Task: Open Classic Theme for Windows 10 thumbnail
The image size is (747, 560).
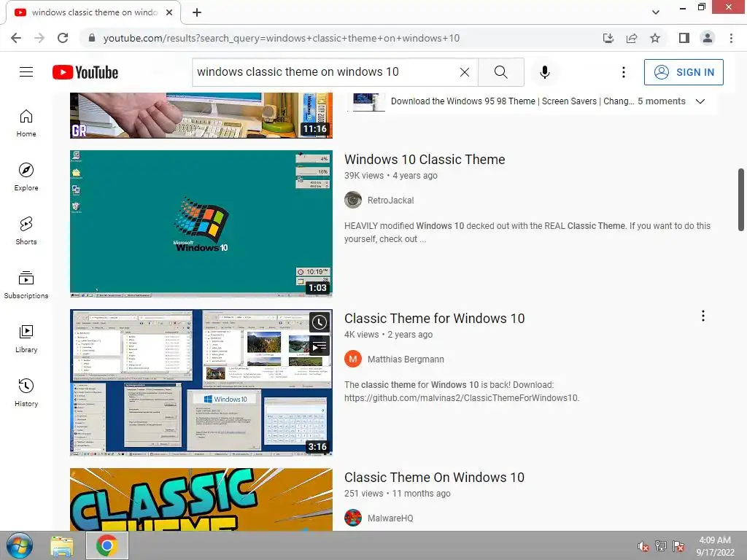Action: pos(201,382)
